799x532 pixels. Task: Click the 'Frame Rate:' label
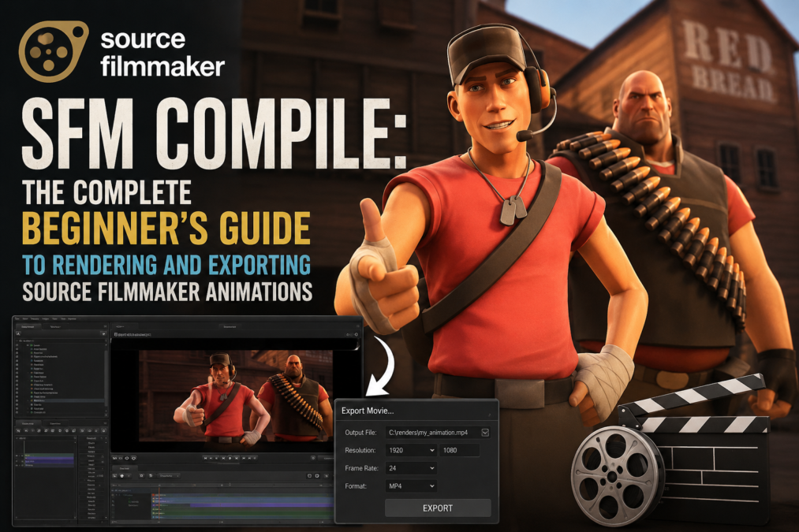click(361, 468)
